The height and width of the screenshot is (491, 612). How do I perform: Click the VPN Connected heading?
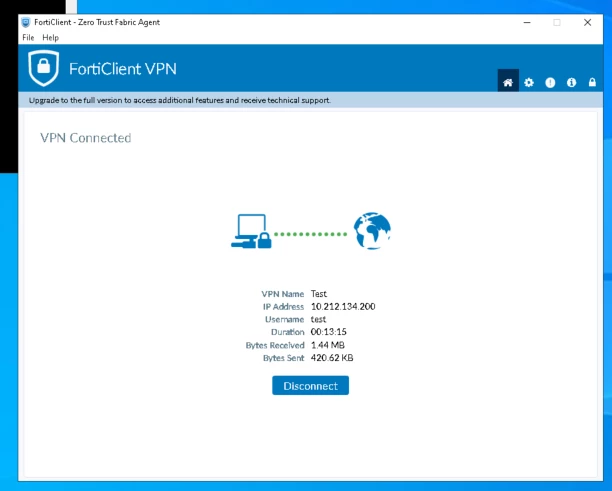[85, 138]
